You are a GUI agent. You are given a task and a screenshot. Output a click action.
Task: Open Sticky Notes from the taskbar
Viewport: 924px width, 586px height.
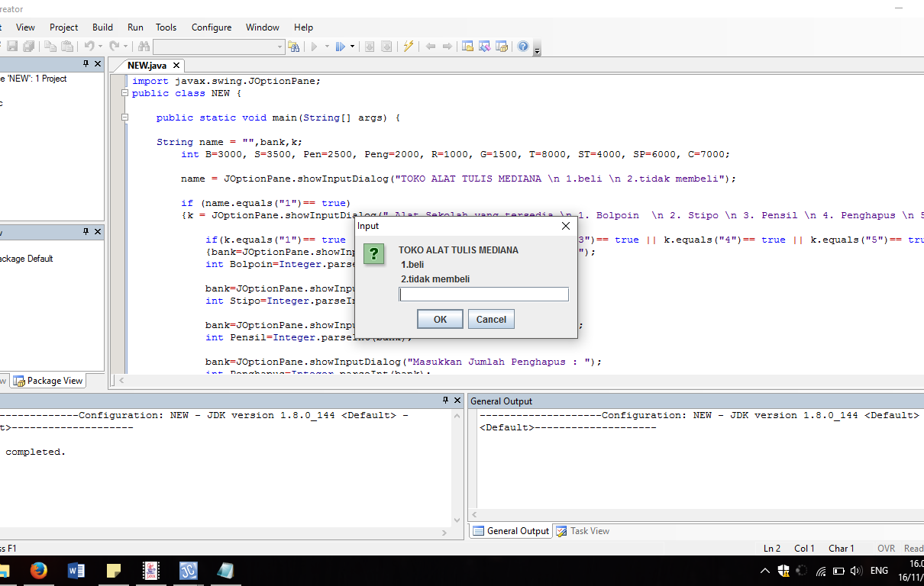114,571
